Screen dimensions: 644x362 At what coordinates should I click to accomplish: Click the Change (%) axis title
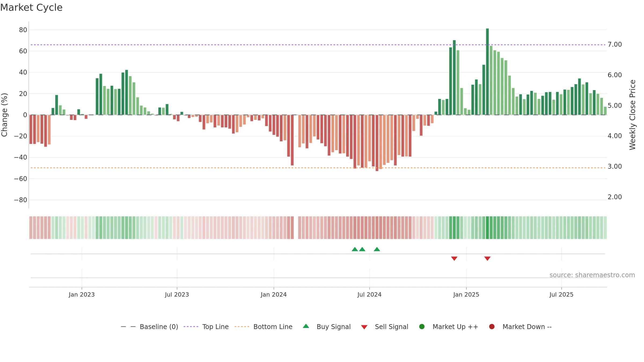click(x=4, y=115)
